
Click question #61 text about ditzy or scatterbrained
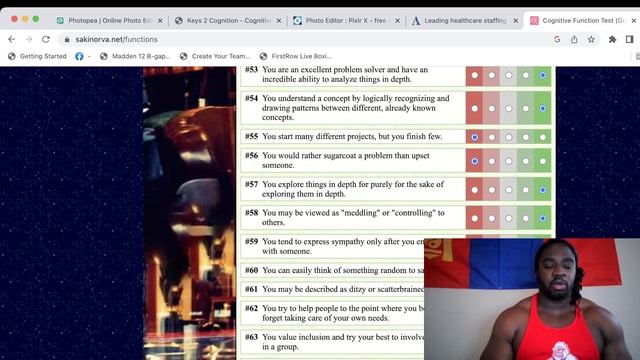[343, 289]
